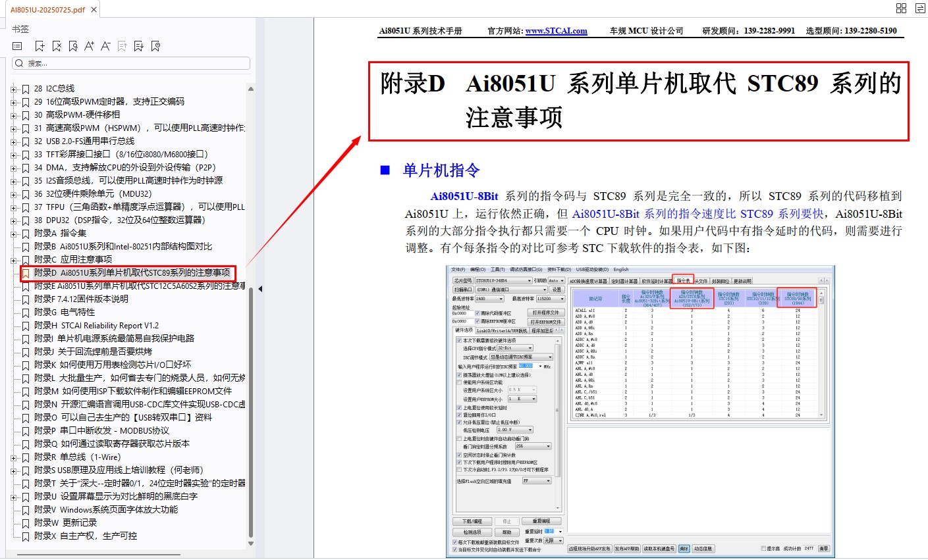Open bookmark 35 I2S音频总线
Viewport: 928px width, 560px height.
128,180
